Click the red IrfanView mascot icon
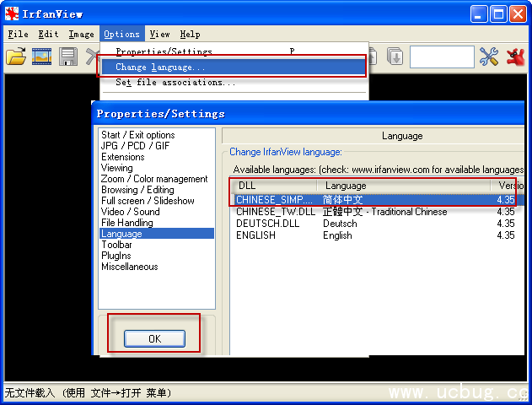 pyautogui.click(x=516, y=57)
